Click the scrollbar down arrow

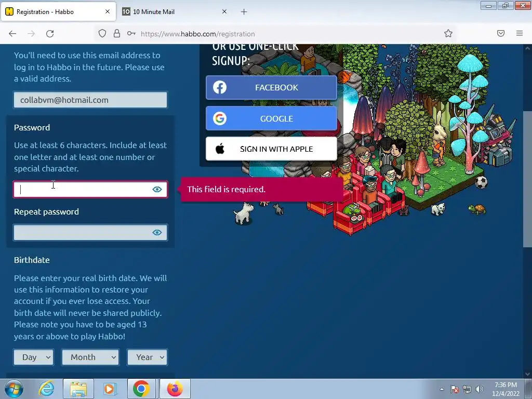click(x=527, y=374)
